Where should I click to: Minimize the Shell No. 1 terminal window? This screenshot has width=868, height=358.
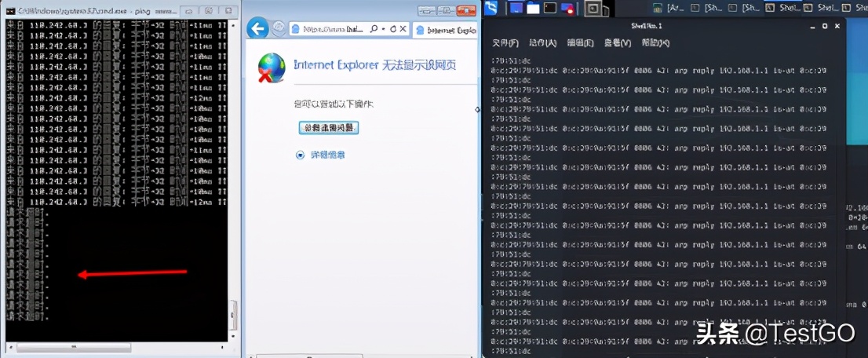(x=812, y=26)
